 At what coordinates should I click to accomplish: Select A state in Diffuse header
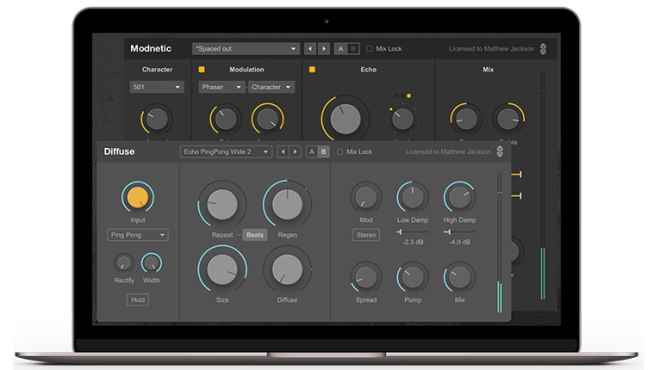(x=312, y=152)
